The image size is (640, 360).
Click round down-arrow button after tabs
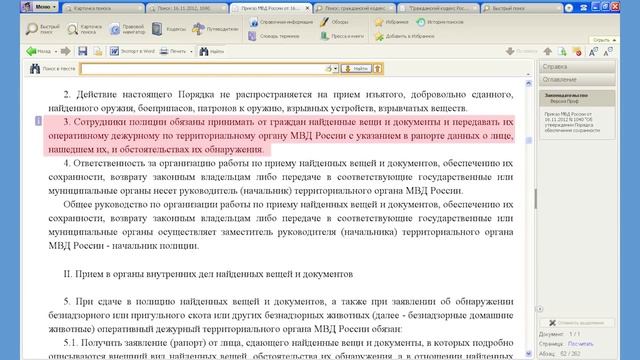[x=569, y=8]
